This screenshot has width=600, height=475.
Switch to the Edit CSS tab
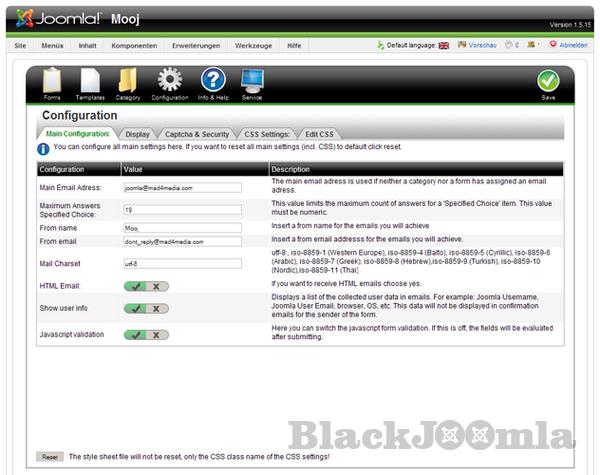(319, 133)
